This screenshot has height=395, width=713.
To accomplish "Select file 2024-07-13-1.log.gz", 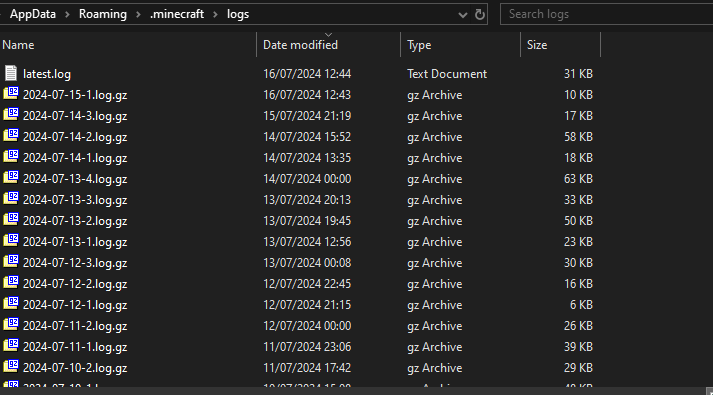I will pos(75,241).
